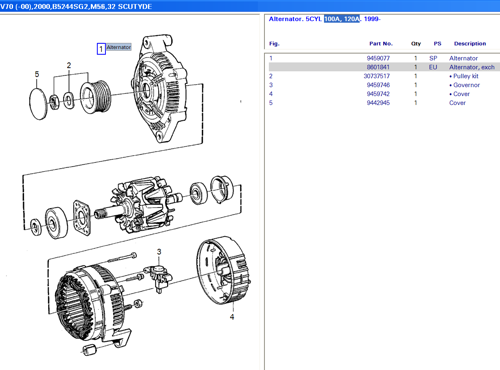The image size is (500, 370).
Task: Click the boxed figure number 1 label
Action: tap(101, 49)
